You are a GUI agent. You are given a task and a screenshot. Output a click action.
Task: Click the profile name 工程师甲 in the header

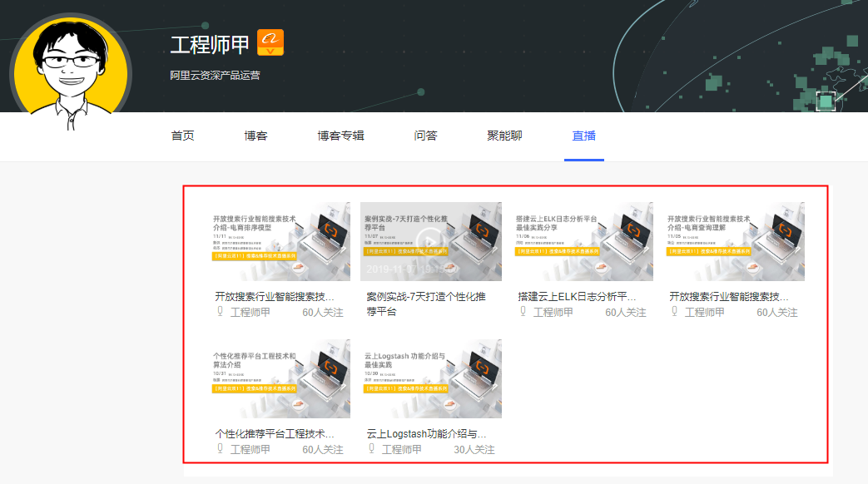[210, 45]
